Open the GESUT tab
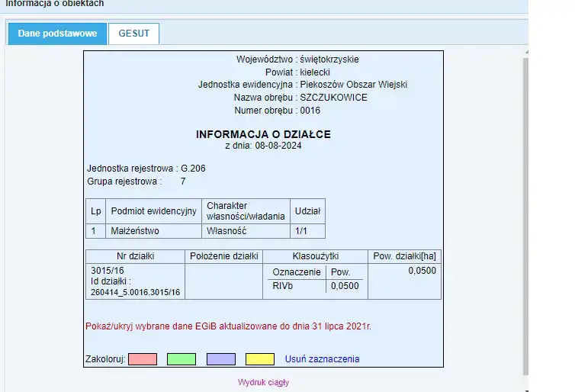The image size is (575, 392). (133, 34)
